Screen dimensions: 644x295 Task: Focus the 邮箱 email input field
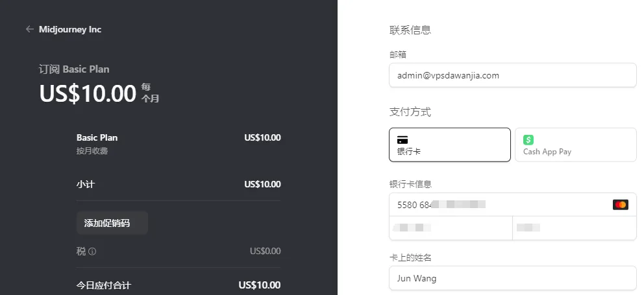[512, 75]
